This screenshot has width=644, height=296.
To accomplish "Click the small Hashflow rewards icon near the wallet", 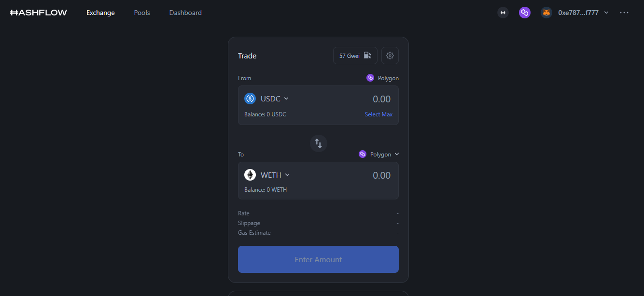I will pyautogui.click(x=503, y=12).
